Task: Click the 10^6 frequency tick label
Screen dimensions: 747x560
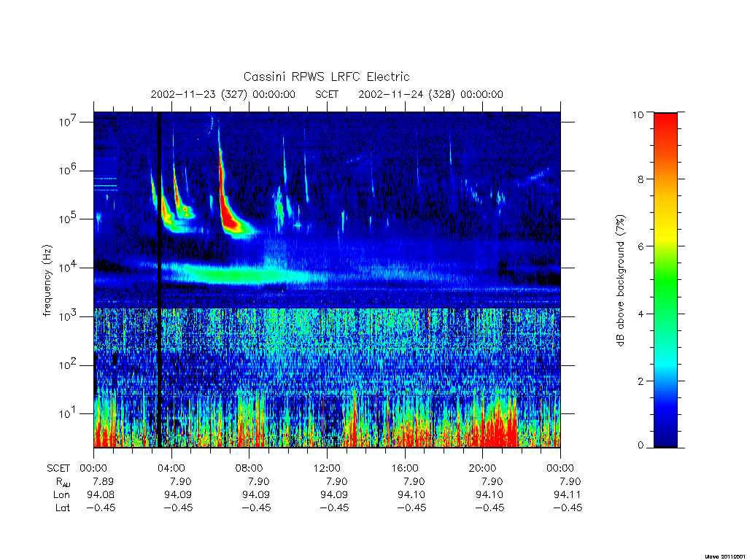Action: (68, 170)
